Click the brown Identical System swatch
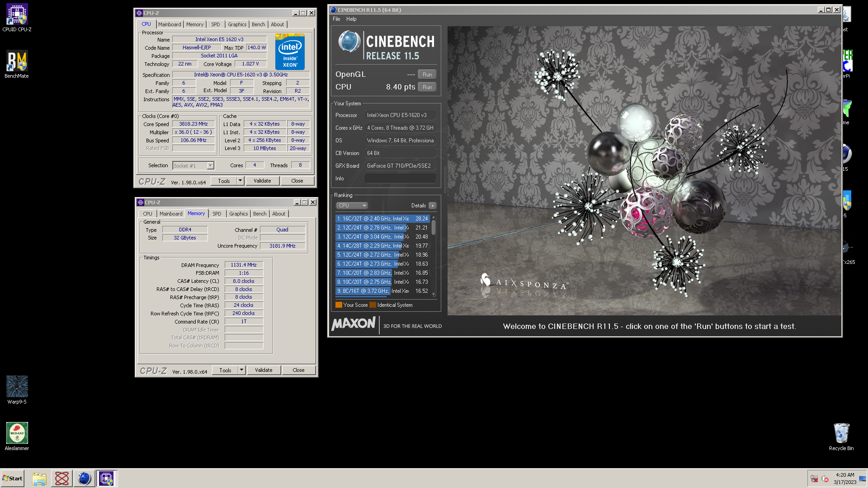Viewport: 868px width, 488px height. 373,305
